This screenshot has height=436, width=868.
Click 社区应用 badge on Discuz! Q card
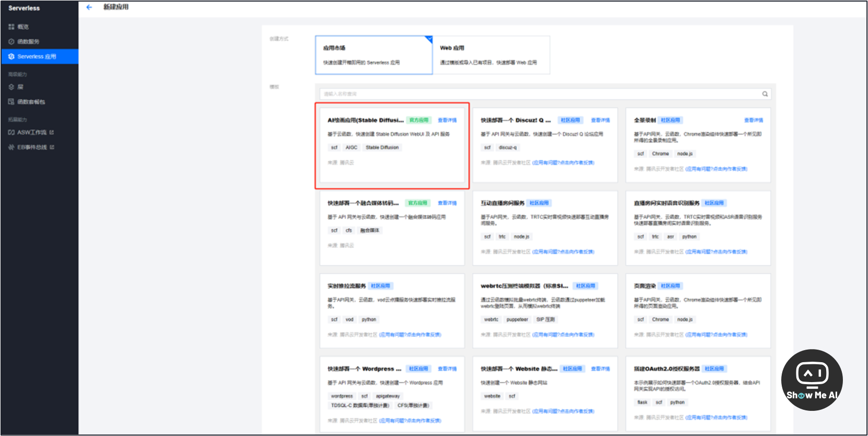[x=570, y=120]
